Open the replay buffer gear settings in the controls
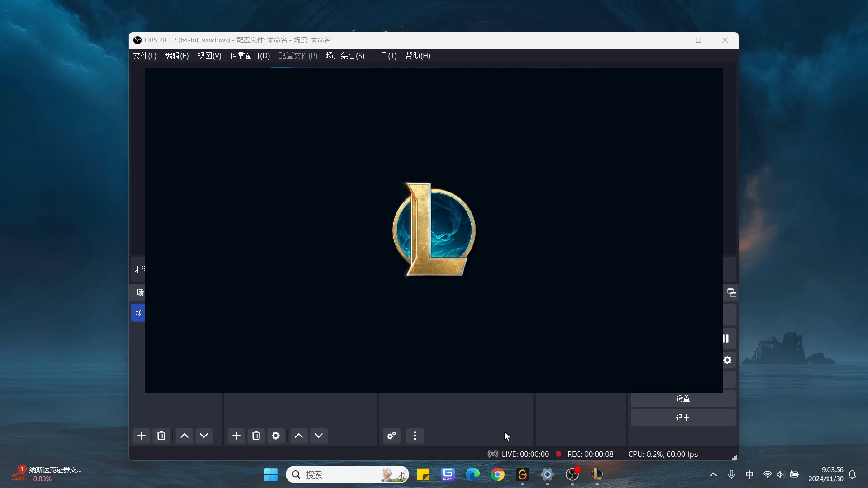Image resolution: width=868 pixels, height=488 pixels. pos(728,360)
